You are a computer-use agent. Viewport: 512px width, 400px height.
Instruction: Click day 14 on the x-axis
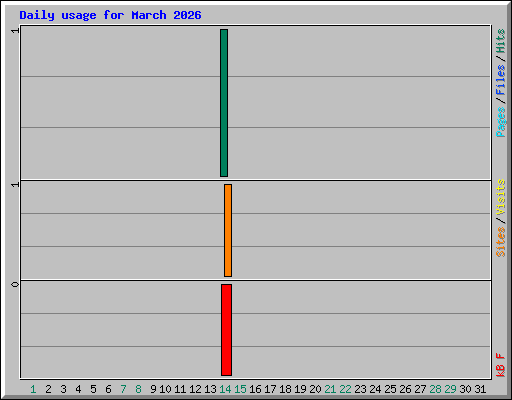pyautogui.click(x=225, y=389)
